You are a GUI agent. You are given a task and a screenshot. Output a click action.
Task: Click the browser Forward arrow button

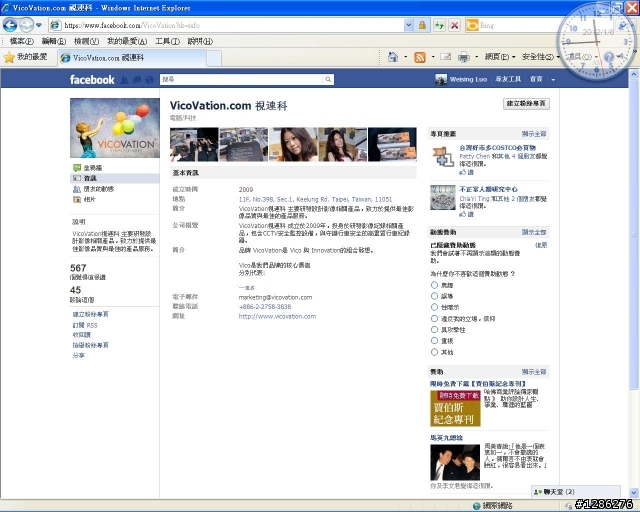click(27, 25)
